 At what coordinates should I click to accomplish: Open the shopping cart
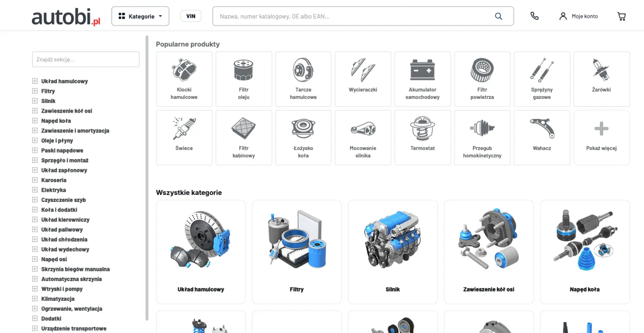tap(621, 16)
